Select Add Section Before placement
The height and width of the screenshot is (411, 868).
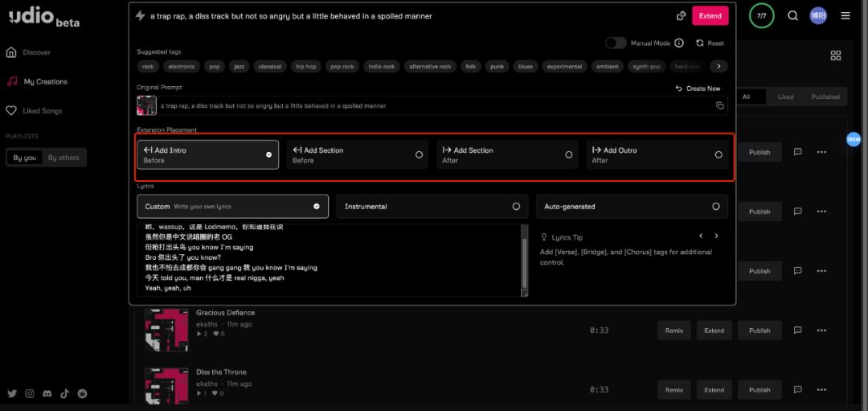(x=358, y=154)
